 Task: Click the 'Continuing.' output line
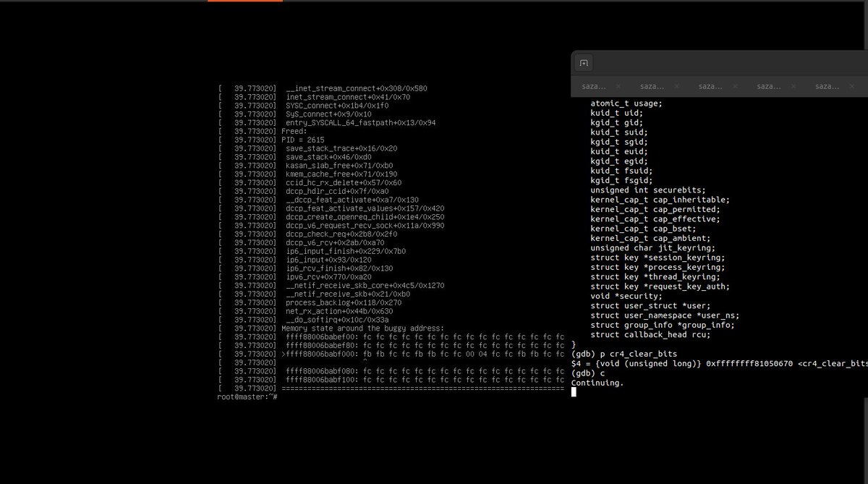tap(597, 383)
